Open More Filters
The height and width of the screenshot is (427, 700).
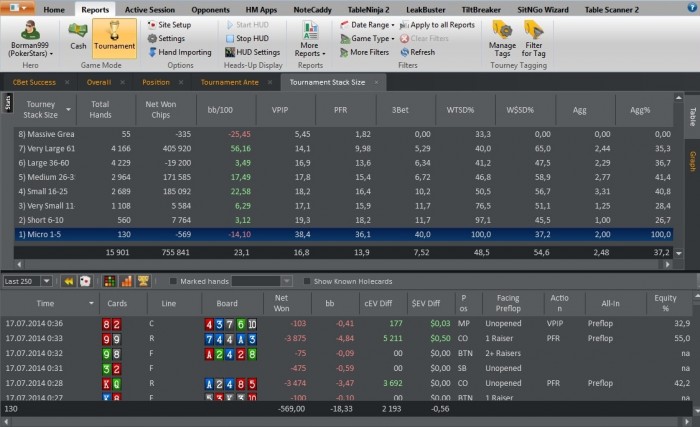click(364, 52)
